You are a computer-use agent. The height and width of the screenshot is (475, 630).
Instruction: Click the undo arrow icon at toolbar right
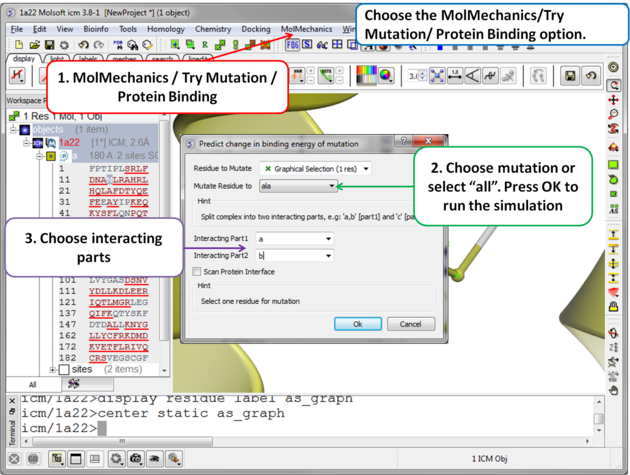point(591,76)
